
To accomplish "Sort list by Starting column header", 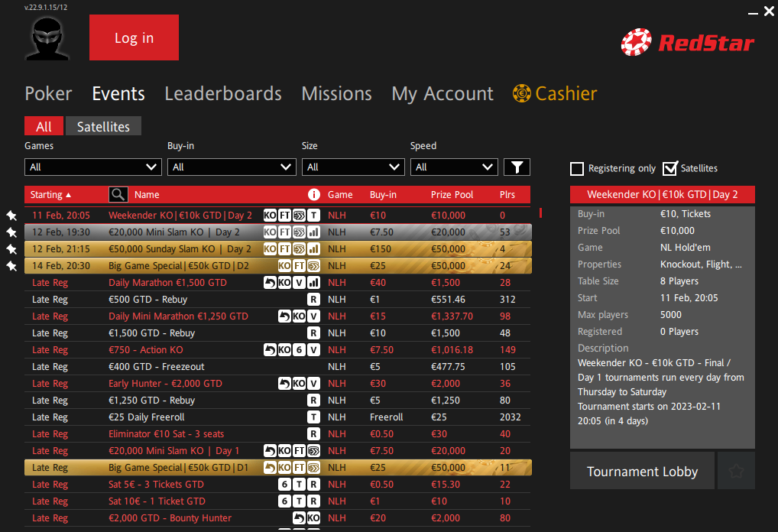I will click(x=50, y=195).
